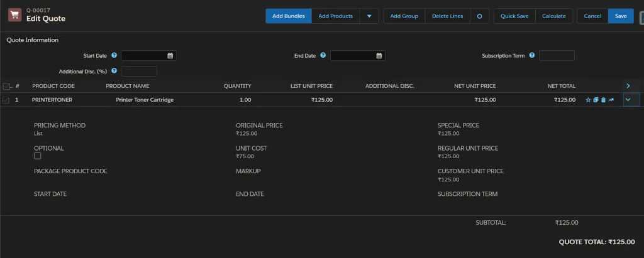
Task: Click the PACKAGE PRODUCT CODE label
Action: tap(70, 171)
